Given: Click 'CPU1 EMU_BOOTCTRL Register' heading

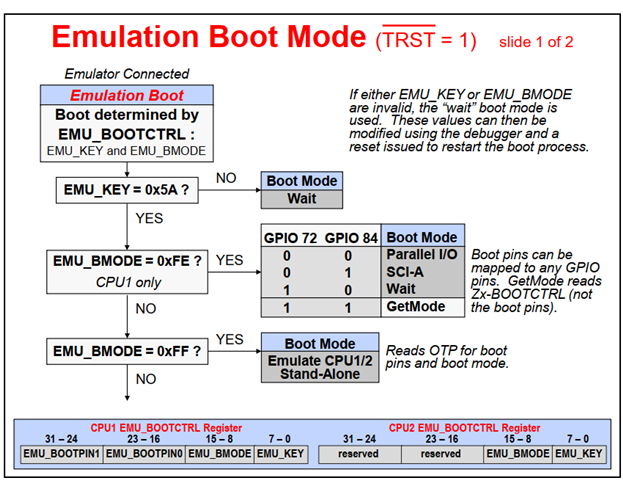Looking at the screenshot, I should [166, 428].
